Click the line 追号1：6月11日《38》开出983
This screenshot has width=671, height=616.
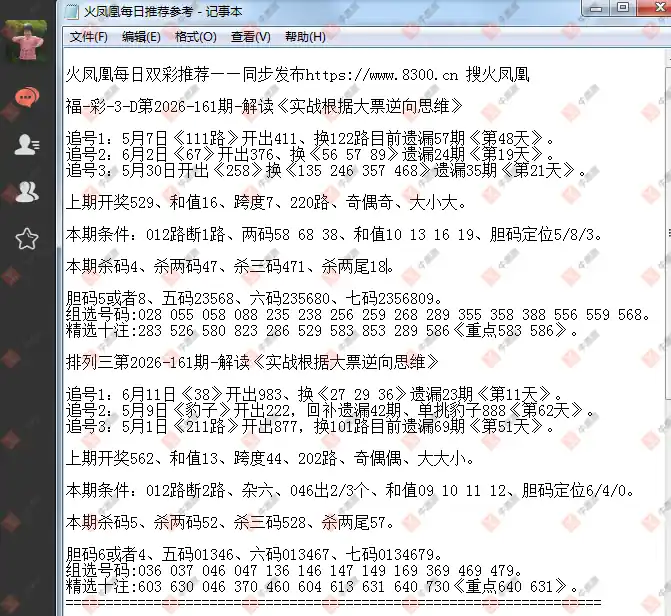pyautogui.click(x=315, y=394)
